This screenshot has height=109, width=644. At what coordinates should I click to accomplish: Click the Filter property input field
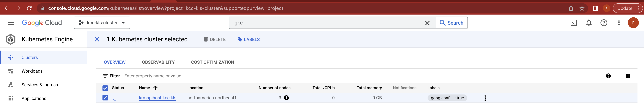[153, 76]
